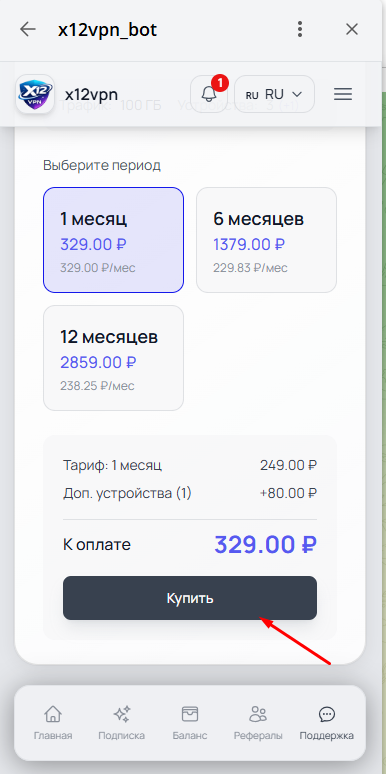Expand the RU language dropdown
The height and width of the screenshot is (774, 386).
coord(274,94)
